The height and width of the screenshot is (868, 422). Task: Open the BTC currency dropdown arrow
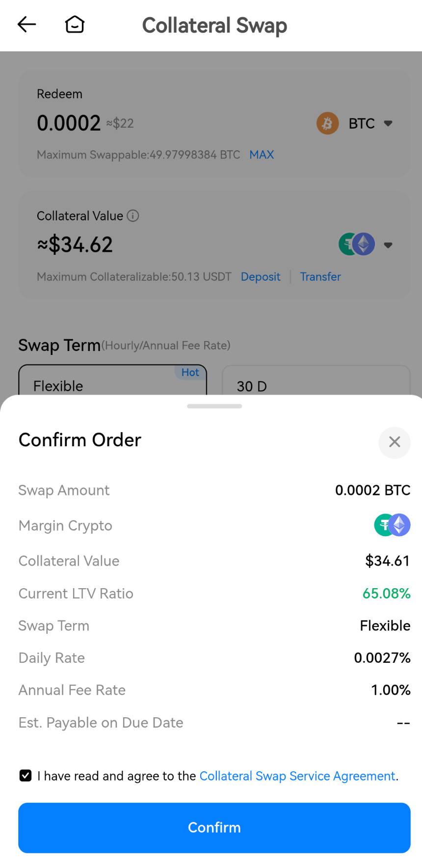tap(388, 123)
